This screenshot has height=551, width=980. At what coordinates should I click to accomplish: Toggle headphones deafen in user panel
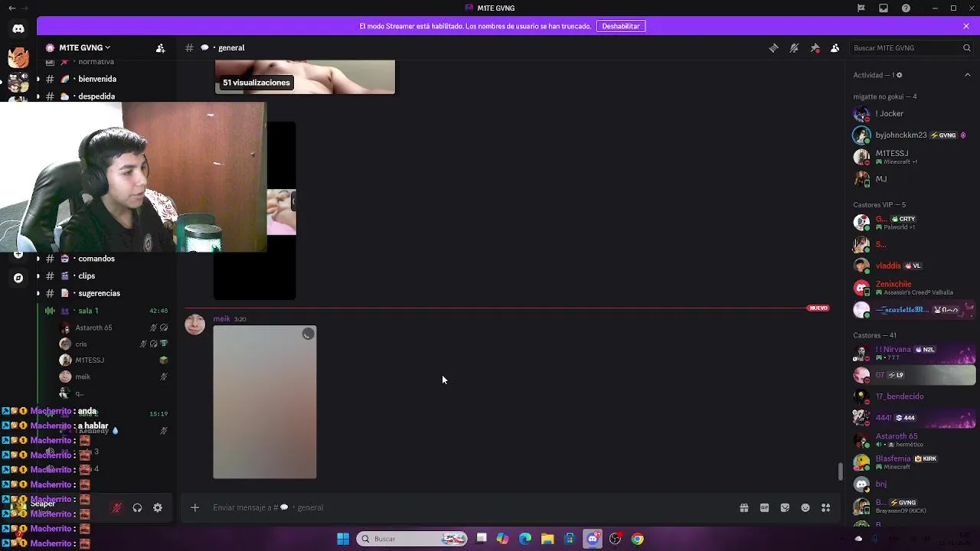click(x=137, y=507)
